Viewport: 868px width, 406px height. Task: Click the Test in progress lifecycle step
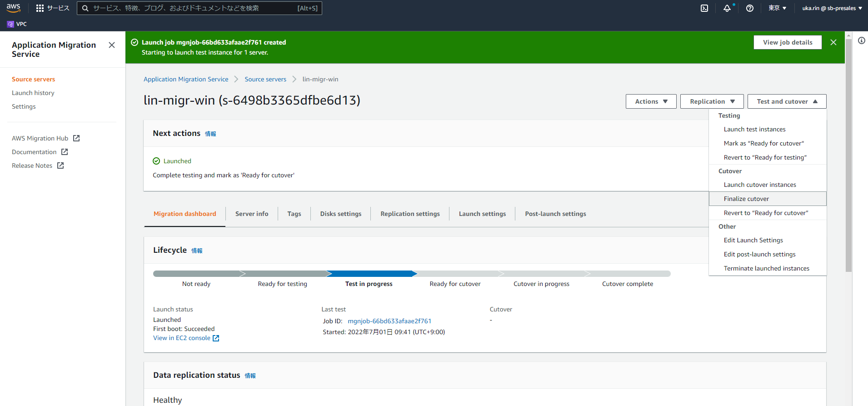coord(369,284)
